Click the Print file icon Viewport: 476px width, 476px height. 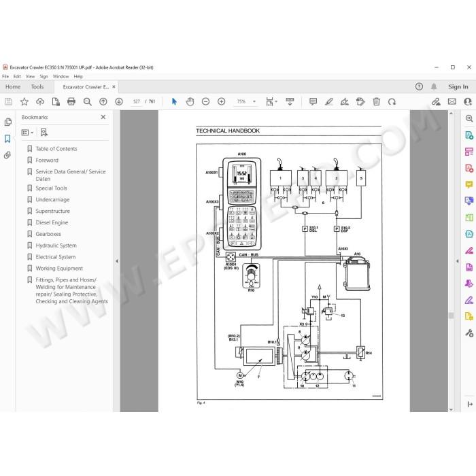(71, 102)
